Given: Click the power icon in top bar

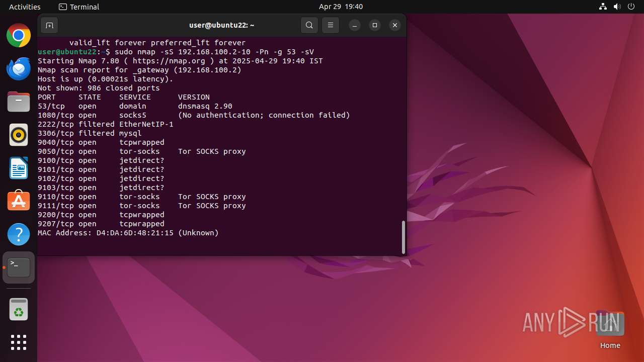Looking at the screenshot, I should click(631, 7).
